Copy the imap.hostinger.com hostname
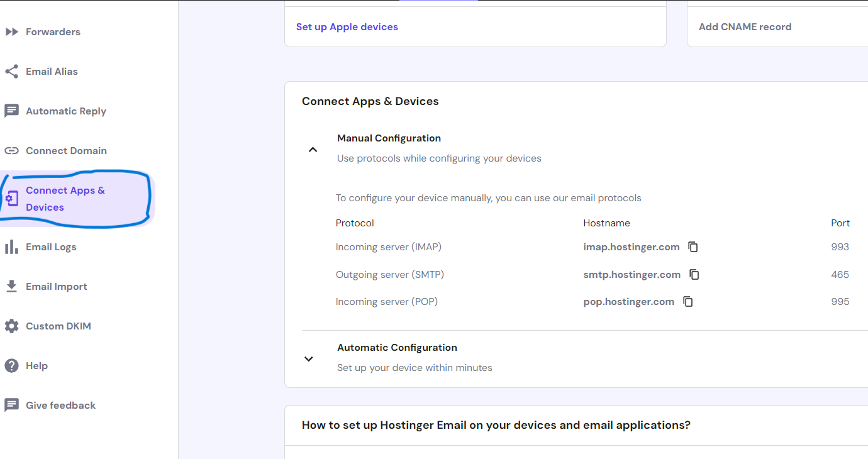 pos(693,247)
